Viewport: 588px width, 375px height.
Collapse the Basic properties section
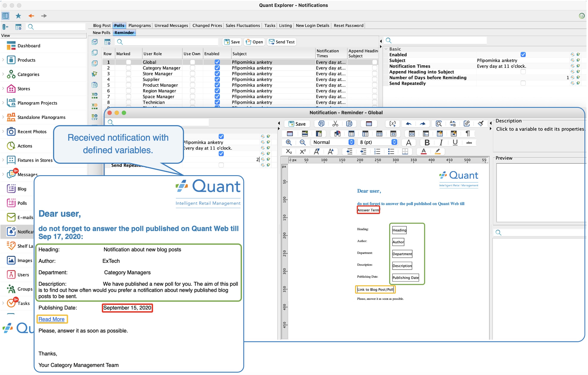(386, 49)
